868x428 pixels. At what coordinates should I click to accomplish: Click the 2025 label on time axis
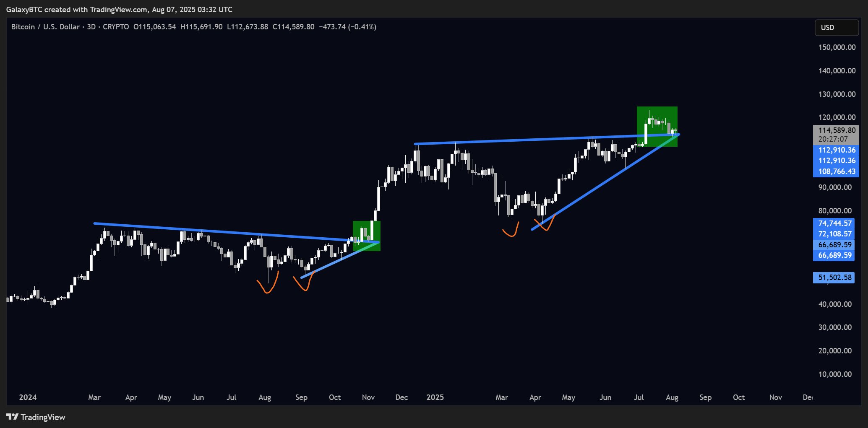435,397
